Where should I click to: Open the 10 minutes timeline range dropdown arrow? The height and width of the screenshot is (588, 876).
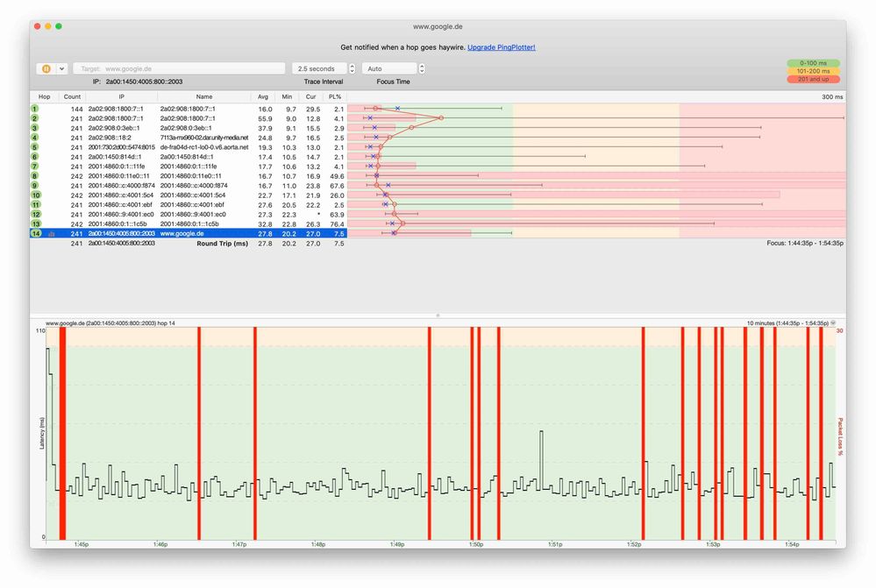tap(833, 323)
